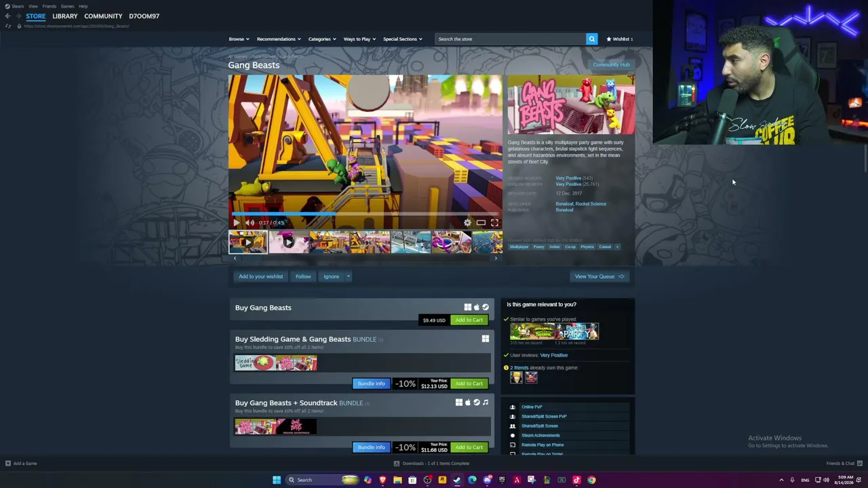Expand the Ways to Play menu
The width and height of the screenshot is (868, 488).
click(x=359, y=39)
